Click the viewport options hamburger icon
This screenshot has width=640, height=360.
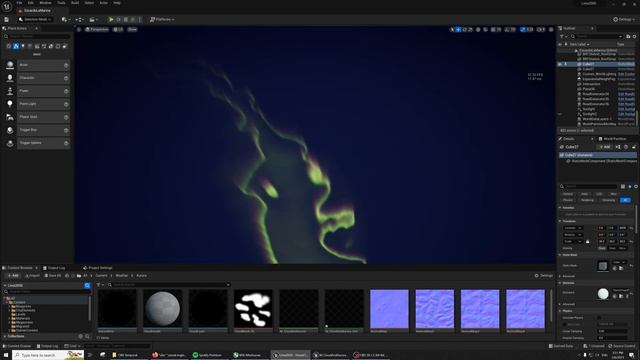coord(79,29)
